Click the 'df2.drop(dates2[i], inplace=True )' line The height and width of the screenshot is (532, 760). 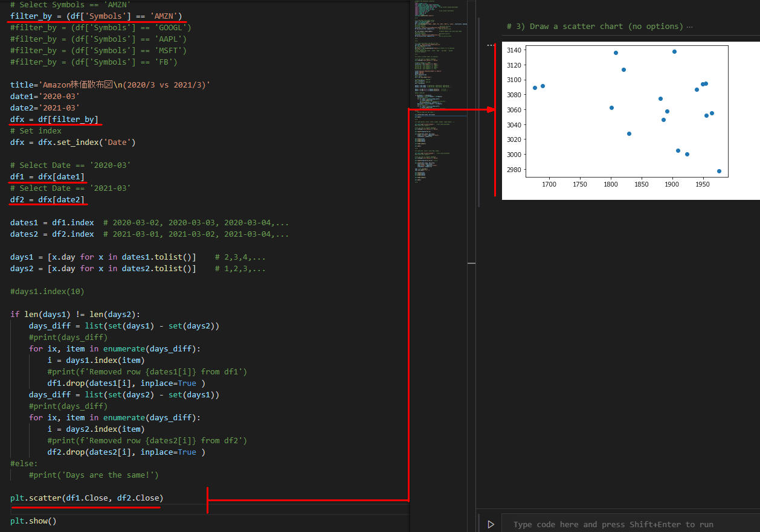click(126, 452)
